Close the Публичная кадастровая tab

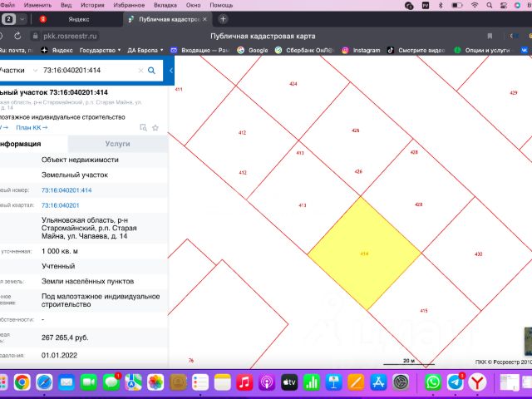(204, 19)
